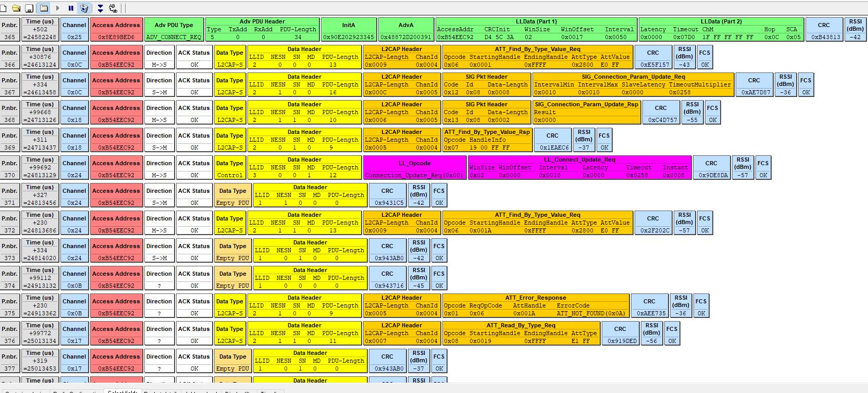Switch to the Select fields bottom tab
868x393 pixels.
point(122,391)
